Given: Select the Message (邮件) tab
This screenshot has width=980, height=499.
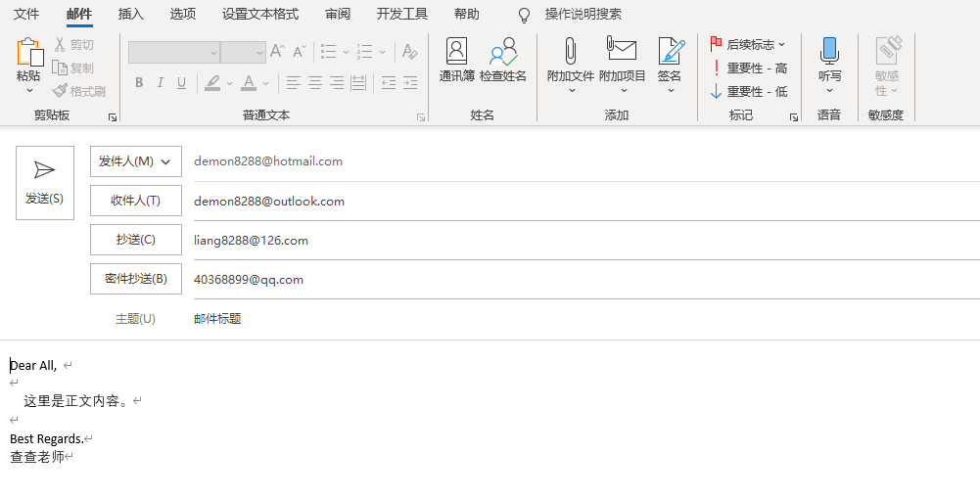Looking at the screenshot, I should click(79, 14).
